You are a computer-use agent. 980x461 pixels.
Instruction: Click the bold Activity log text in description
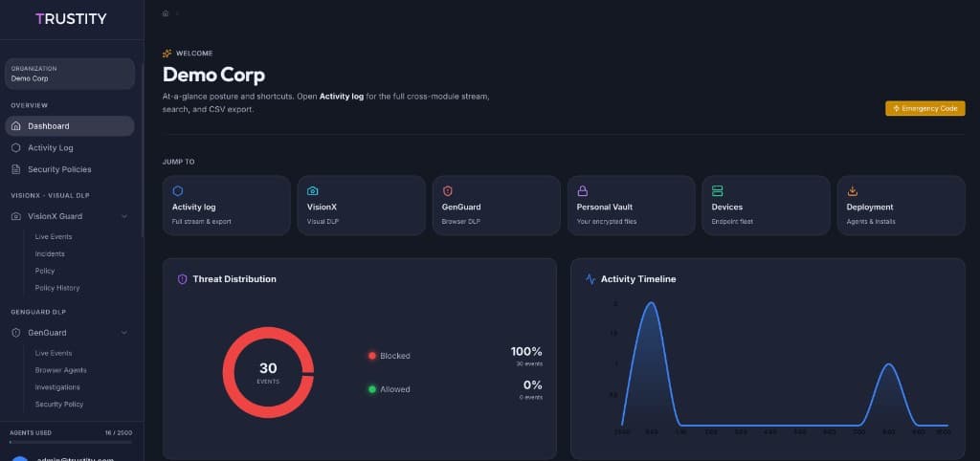[x=342, y=98]
